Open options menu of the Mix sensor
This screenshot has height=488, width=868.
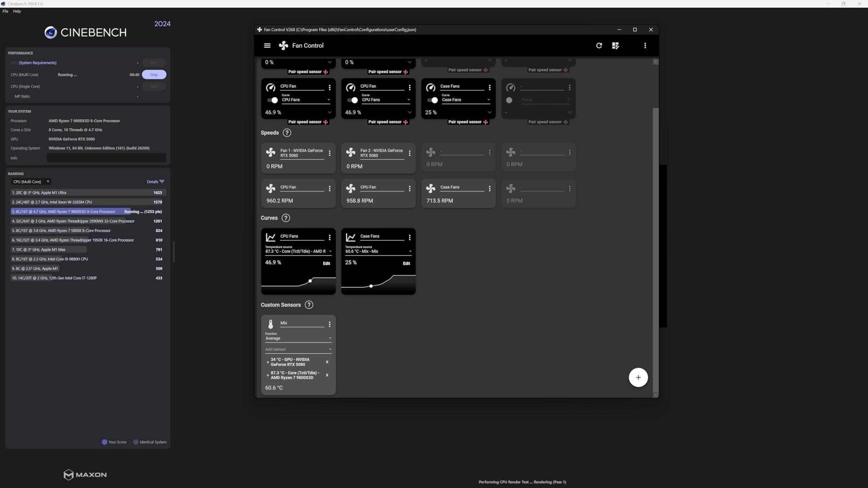(330, 325)
